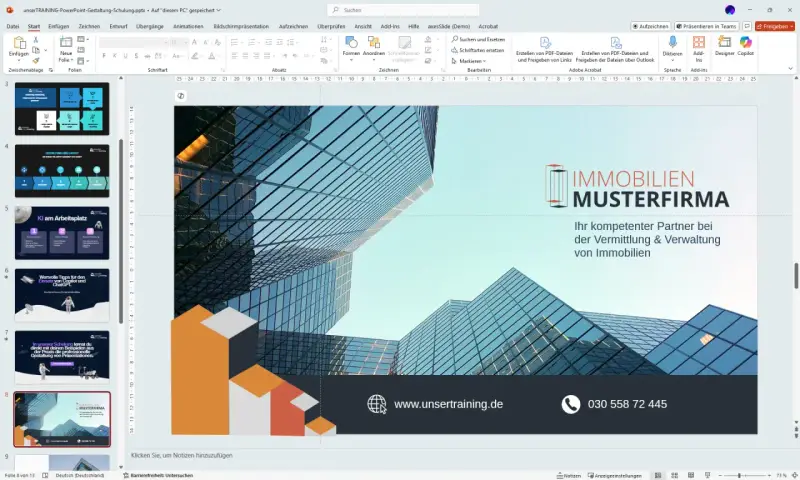This screenshot has width=800, height=480.
Task: Toggle Notizen pane in status bar
Action: 569,475
